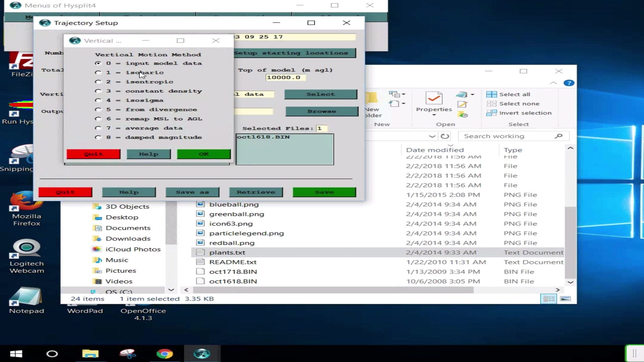The height and width of the screenshot is (362, 644).
Task: Collapse the File Explorer ribbon chevron
Action: click(553, 83)
